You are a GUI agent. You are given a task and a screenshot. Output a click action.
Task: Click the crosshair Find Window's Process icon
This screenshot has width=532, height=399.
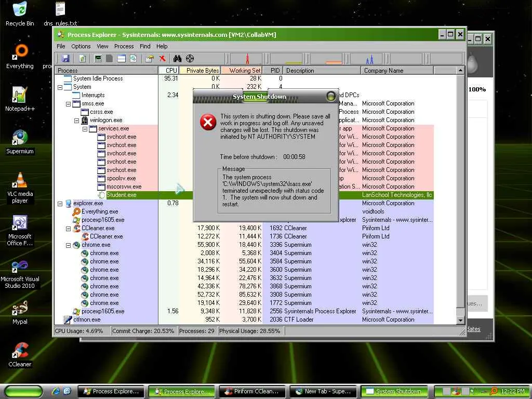tap(190, 58)
